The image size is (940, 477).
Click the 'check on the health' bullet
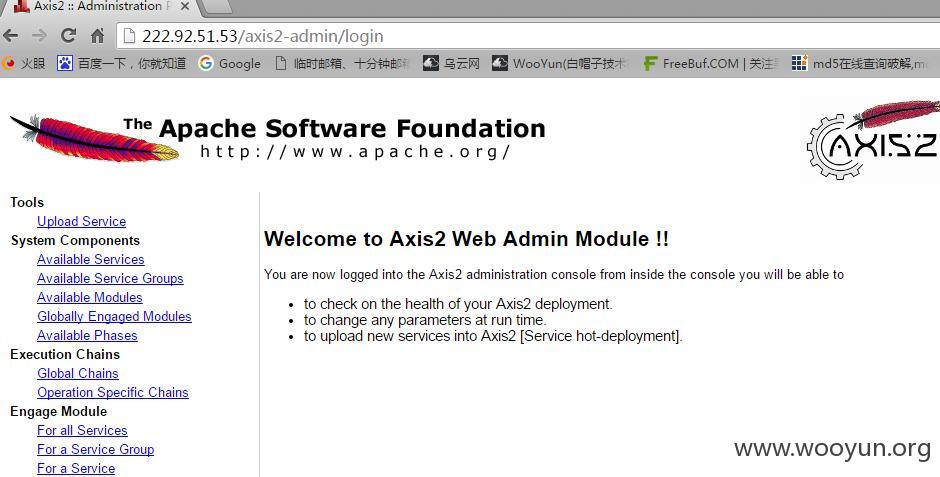point(458,304)
